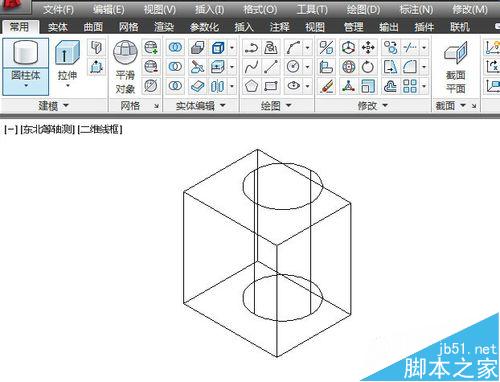This screenshot has width=500, height=382.
Task: Expand the 建模 panel title
Action: [x=53, y=106]
